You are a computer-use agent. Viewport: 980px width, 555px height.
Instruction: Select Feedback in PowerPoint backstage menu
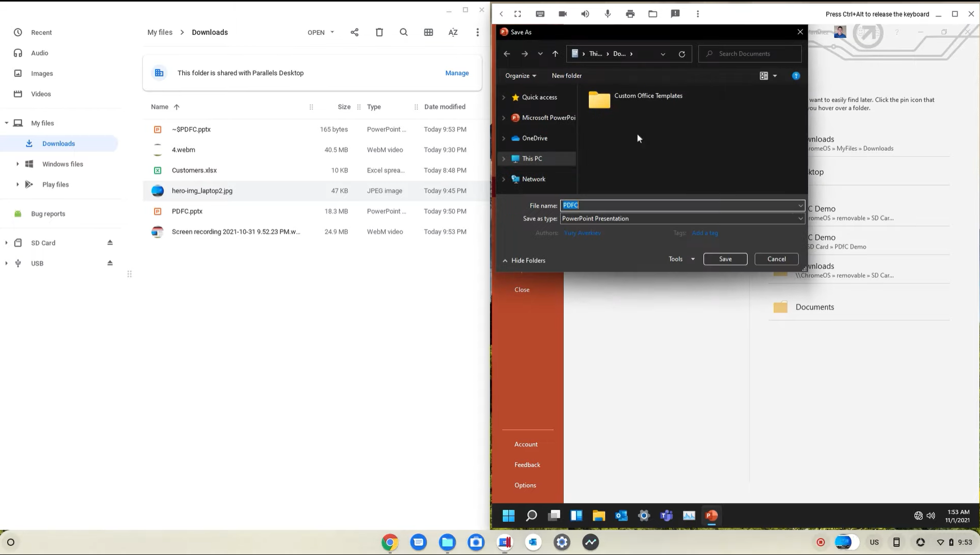tap(527, 465)
